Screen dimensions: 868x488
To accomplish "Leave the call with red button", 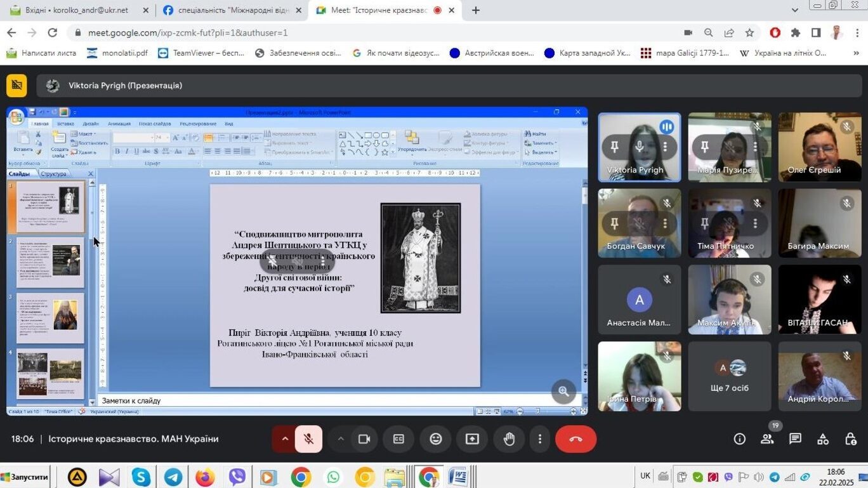I will coord(575,439).
